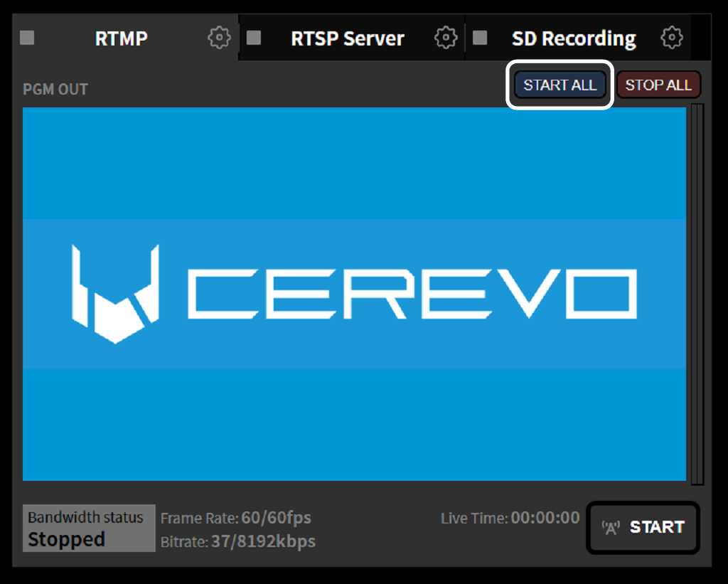Start the live broadcast with START button

point(643,527)
